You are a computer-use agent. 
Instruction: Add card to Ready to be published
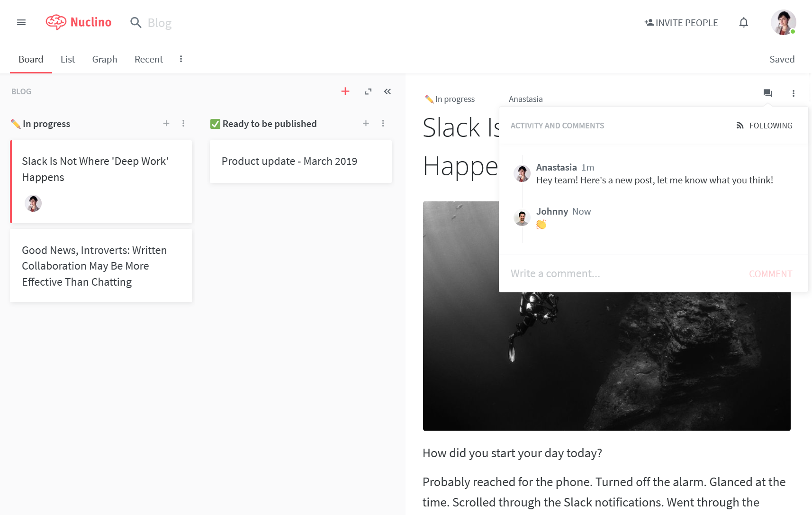[x=366, y=124]
